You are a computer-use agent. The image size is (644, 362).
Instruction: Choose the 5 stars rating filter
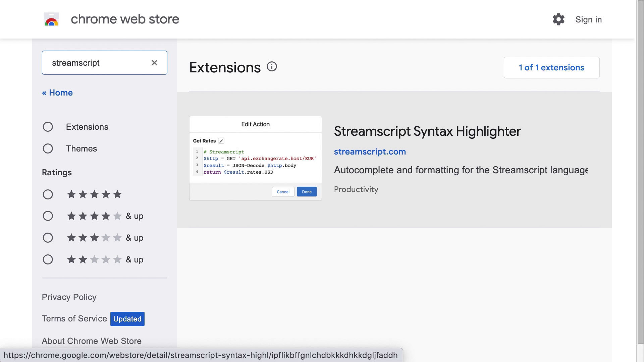tap(48, 194)
